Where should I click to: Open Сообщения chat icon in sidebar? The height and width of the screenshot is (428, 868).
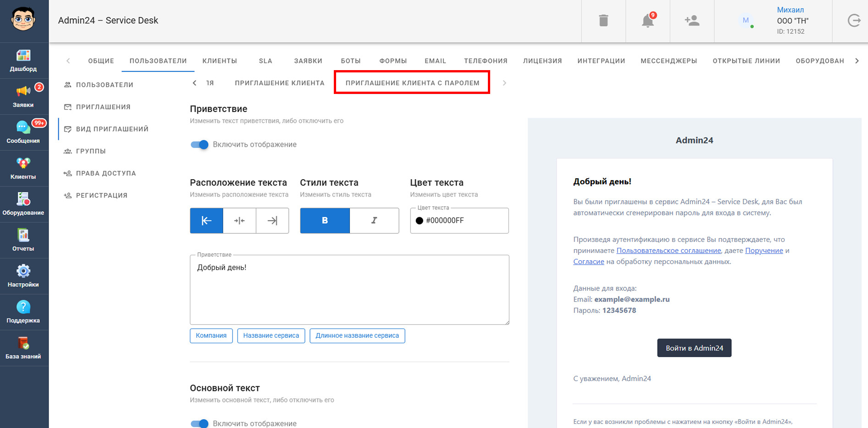pos(23,132)
